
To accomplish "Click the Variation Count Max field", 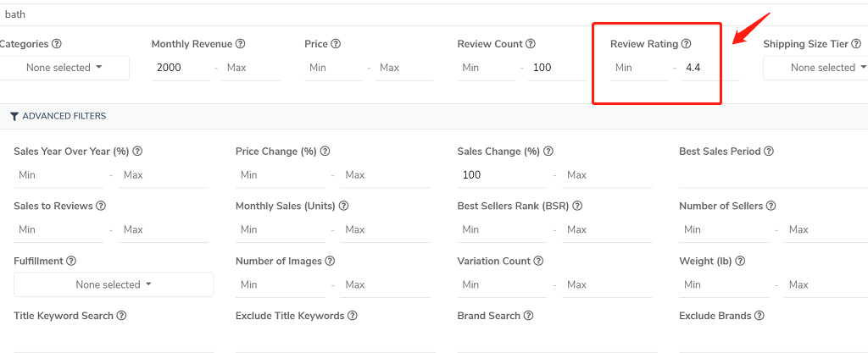I will (x=607, y=285).
